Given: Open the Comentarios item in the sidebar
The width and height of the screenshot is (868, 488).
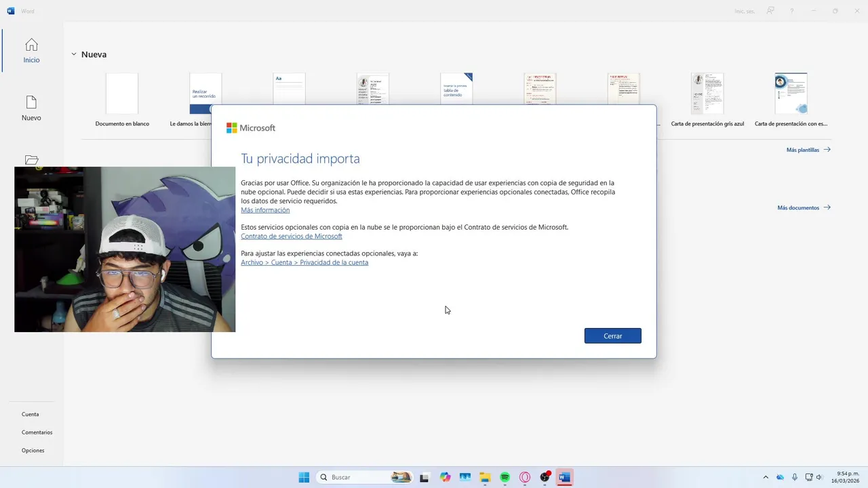Looking at the screenshot, I should tap(37, 432).
